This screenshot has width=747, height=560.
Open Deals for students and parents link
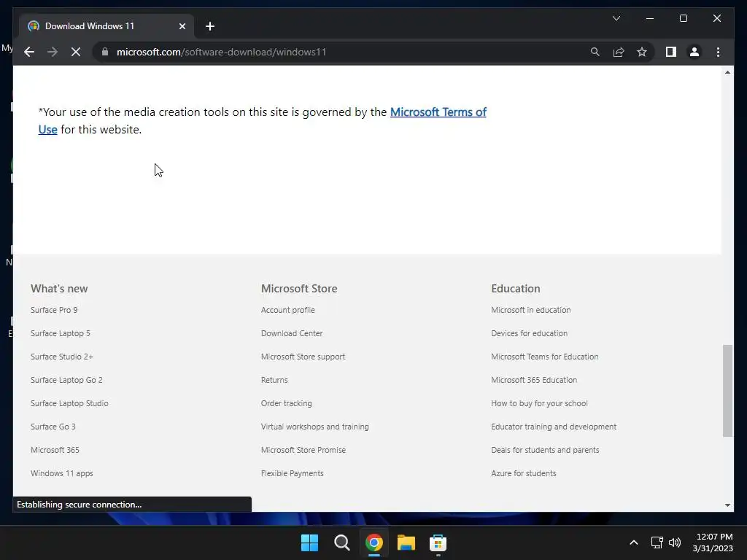pyautogui.click(x=545, y=450)
